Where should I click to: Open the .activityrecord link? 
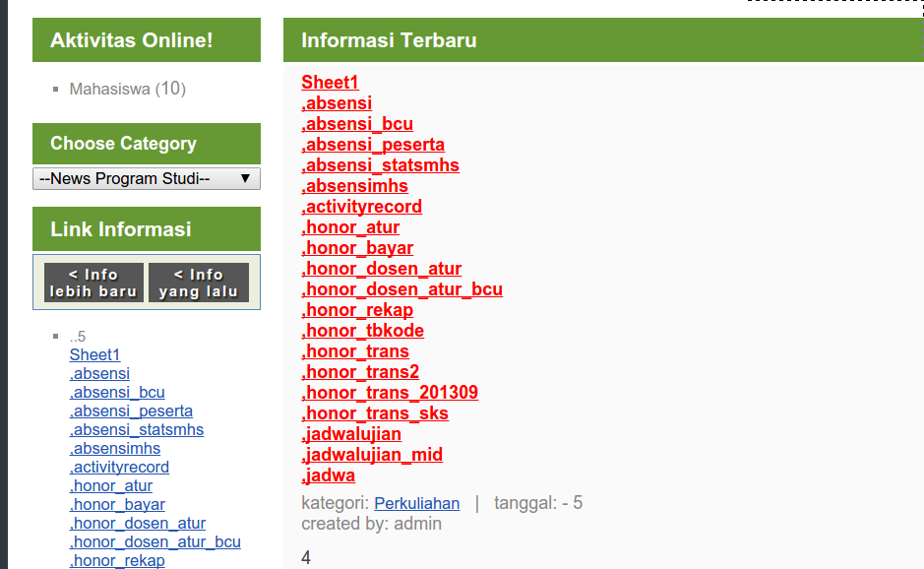[x=362, y=206]
